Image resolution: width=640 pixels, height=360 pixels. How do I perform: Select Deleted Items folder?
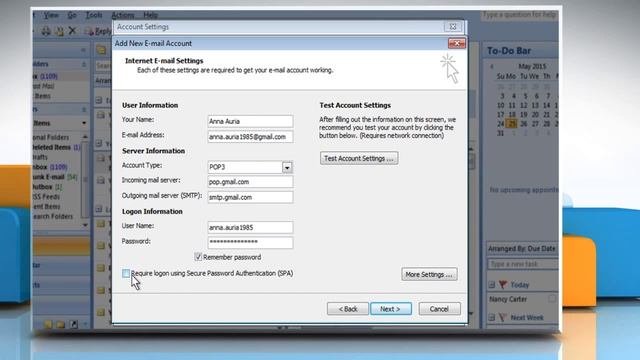pos(56,147)
